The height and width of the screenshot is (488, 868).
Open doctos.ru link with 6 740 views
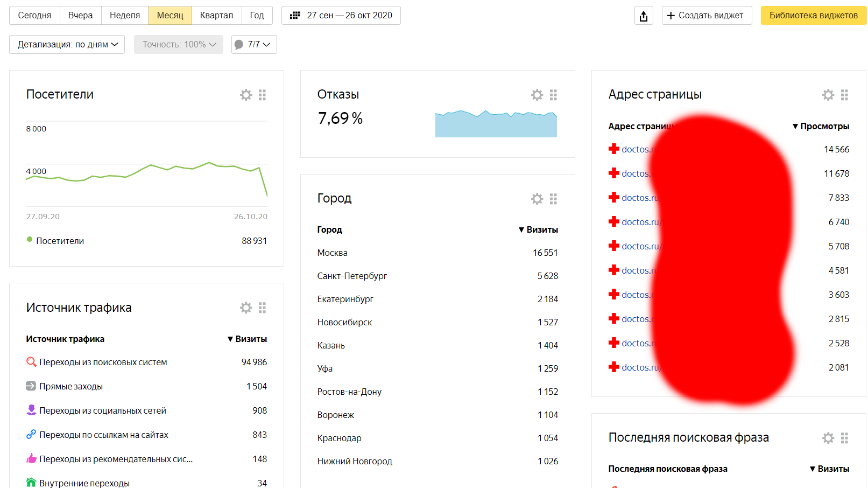(x=641, y=222)
